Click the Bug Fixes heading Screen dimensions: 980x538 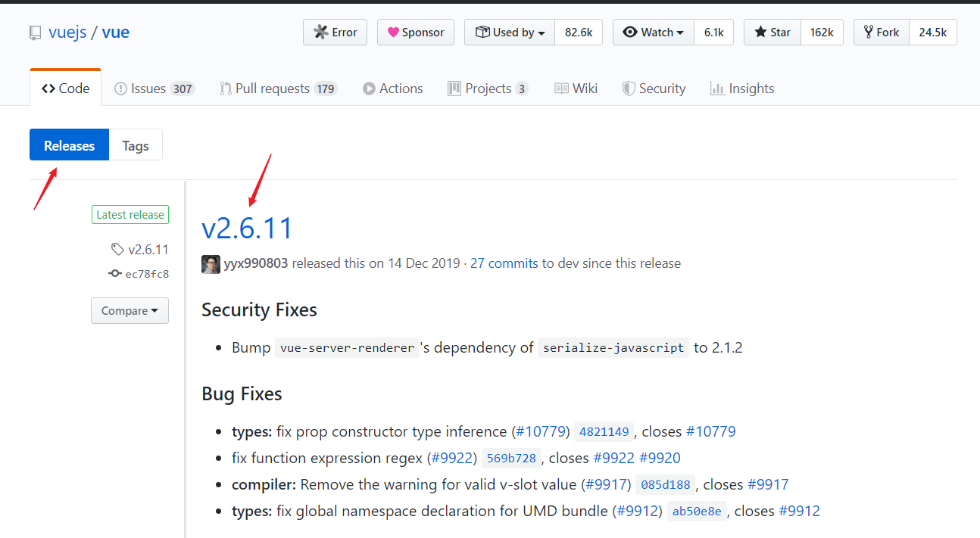coord(242,393)
